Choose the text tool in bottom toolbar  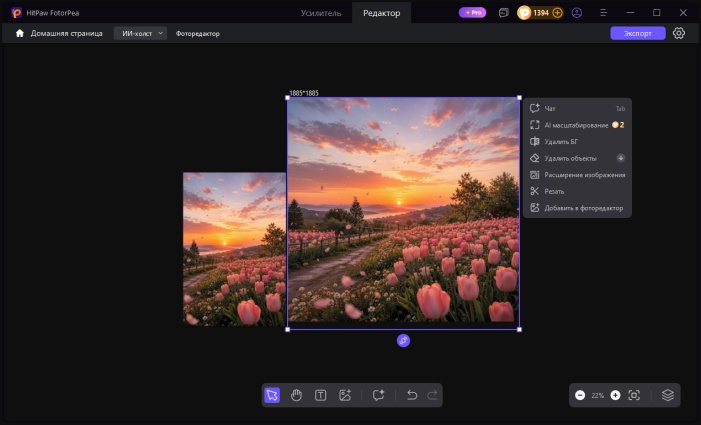(321, 395)
